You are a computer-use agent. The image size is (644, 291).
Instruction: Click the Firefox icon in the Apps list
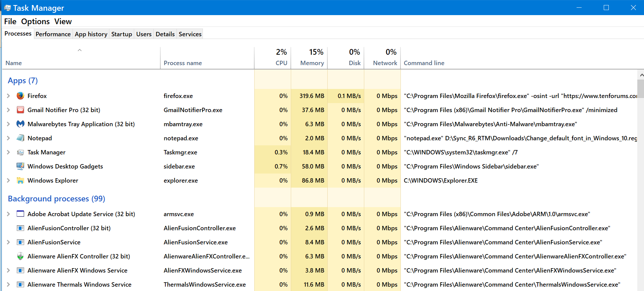click(20, 96)
